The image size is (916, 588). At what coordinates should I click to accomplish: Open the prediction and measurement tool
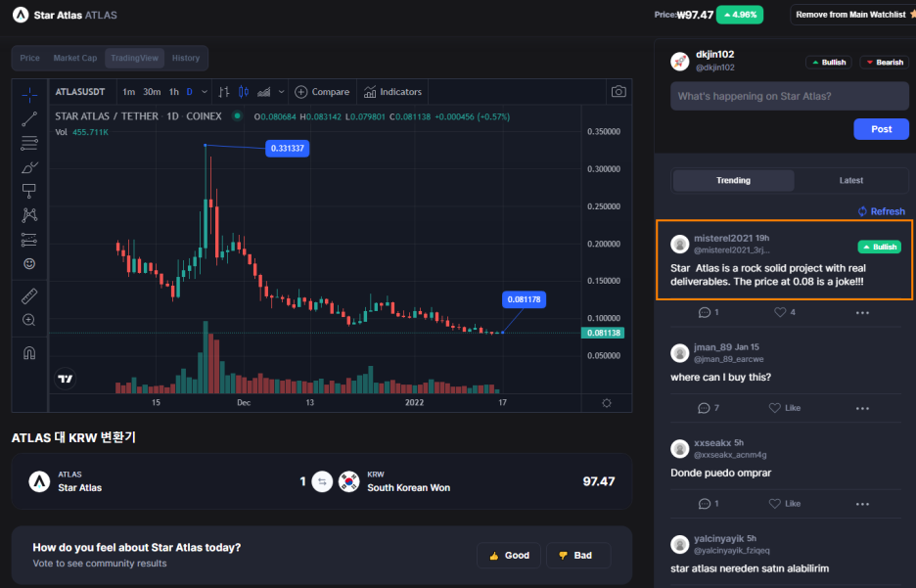click(29, 240)
